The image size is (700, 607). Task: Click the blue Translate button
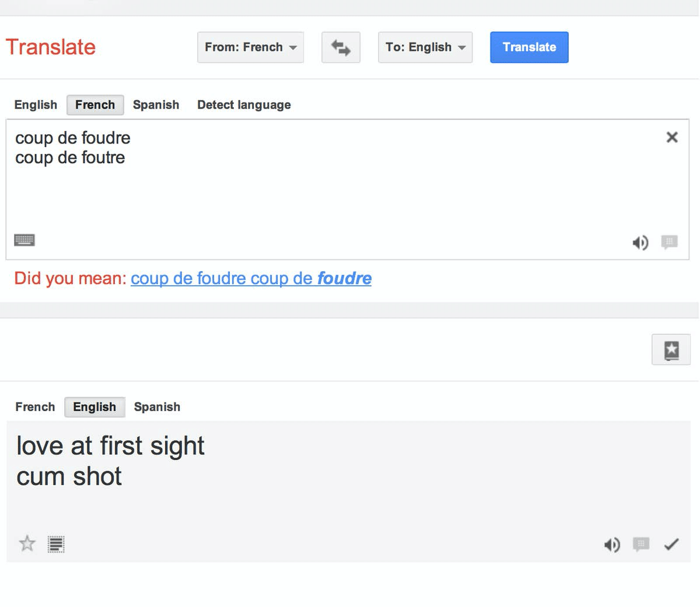(x=529, y=47)
